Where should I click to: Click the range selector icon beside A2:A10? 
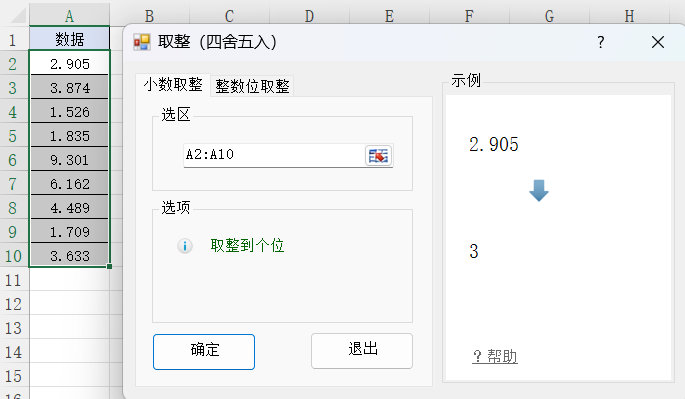click(378, 155)
